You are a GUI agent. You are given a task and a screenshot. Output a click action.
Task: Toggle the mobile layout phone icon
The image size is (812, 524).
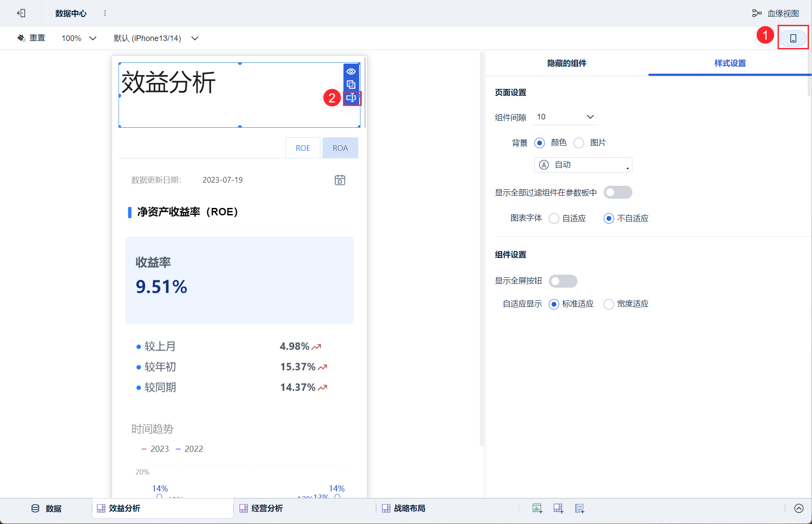point(793,38)
